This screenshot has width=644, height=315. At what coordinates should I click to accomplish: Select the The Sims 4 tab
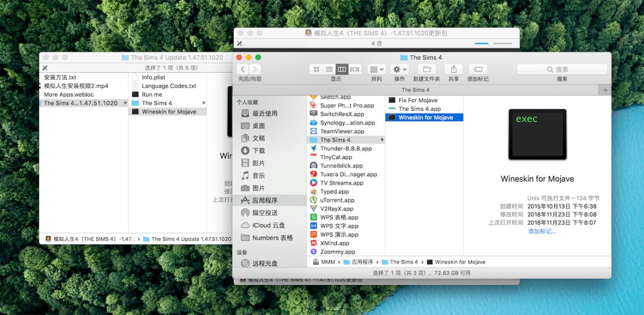415,90
